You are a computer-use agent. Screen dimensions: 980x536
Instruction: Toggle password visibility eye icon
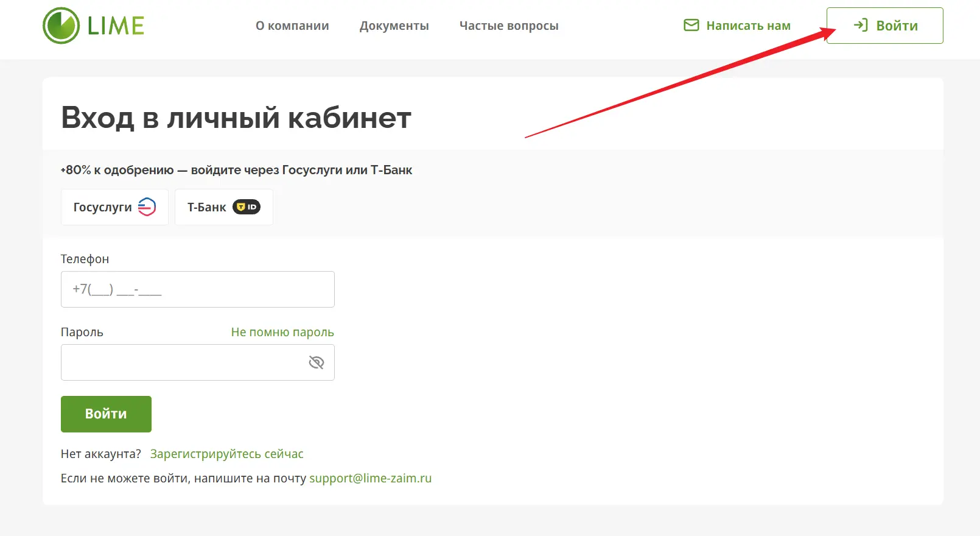[317, 362]
